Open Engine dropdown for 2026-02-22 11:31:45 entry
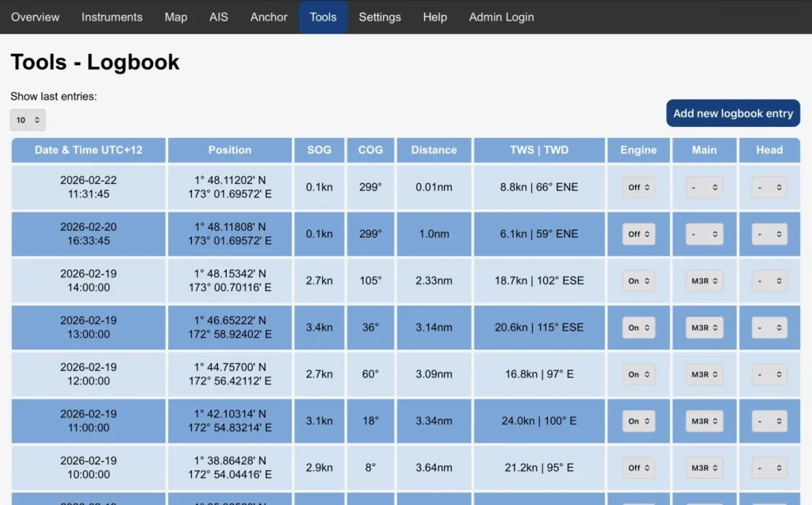This screenshot has width=812, height=505. point(638,188)
